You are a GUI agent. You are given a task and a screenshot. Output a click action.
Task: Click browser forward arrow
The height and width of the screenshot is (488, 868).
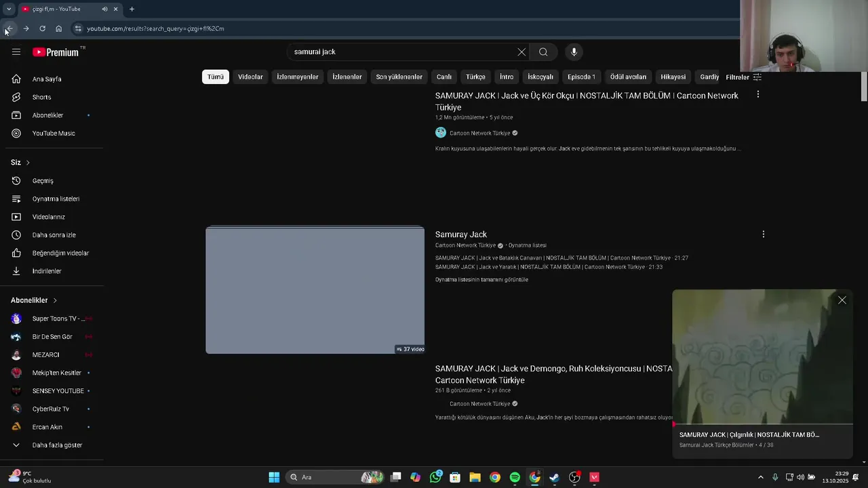pos(26,28)
